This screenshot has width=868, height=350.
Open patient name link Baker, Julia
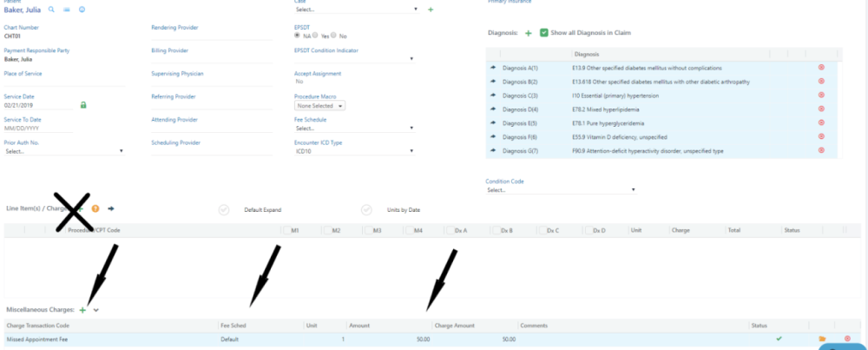coord(23,10)
